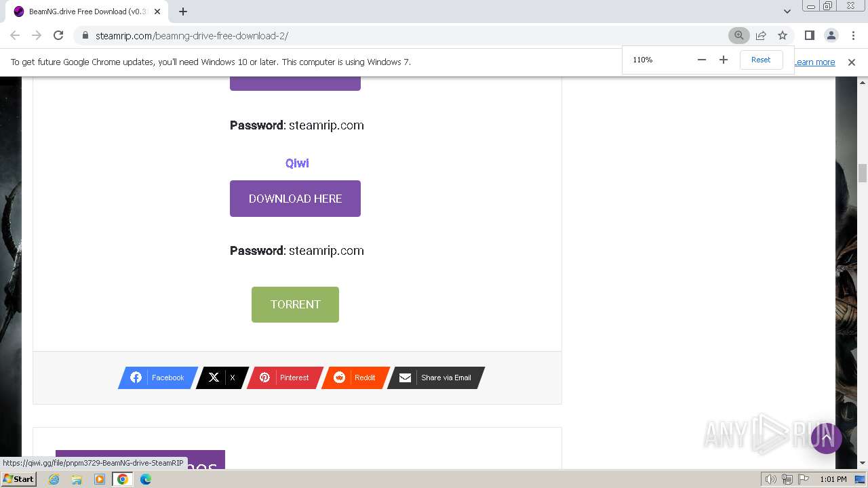Screen dimensions: 868x488
Task: Share the page on Facebook
Action: point(158,378)
